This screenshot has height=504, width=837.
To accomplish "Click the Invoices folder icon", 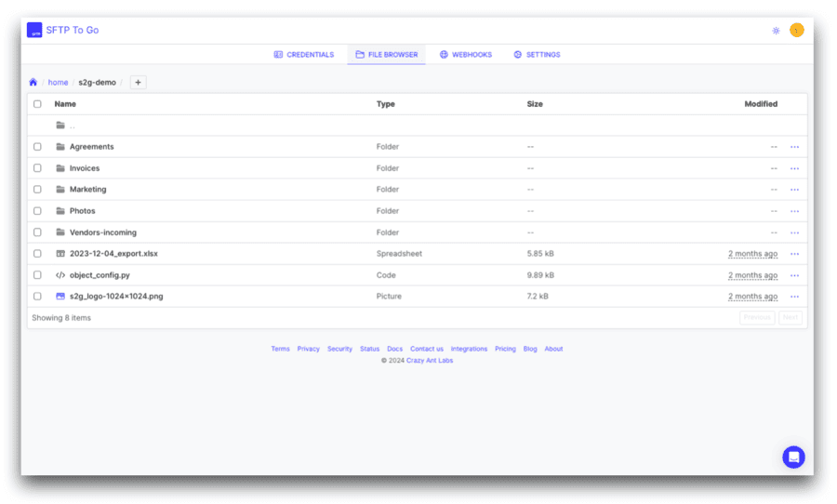I will [x=60, y=168].
